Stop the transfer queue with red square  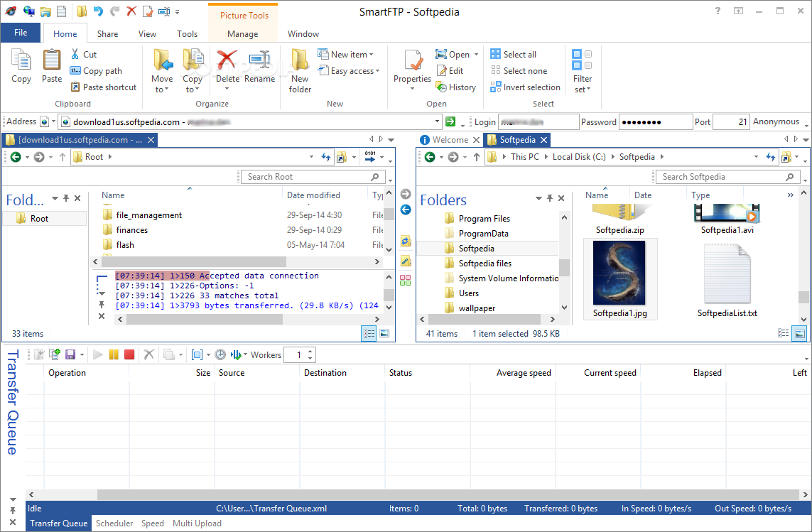coord(129,355)
